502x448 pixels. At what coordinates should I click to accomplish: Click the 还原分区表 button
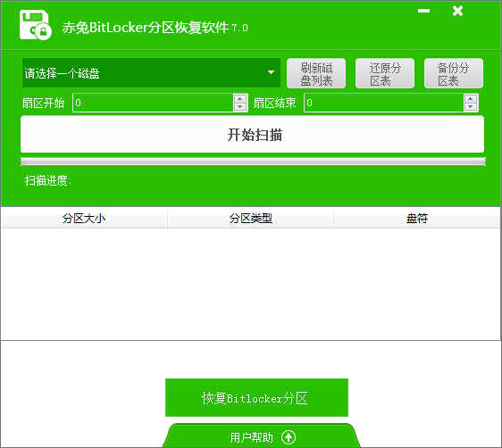click(x=385, y=73)
